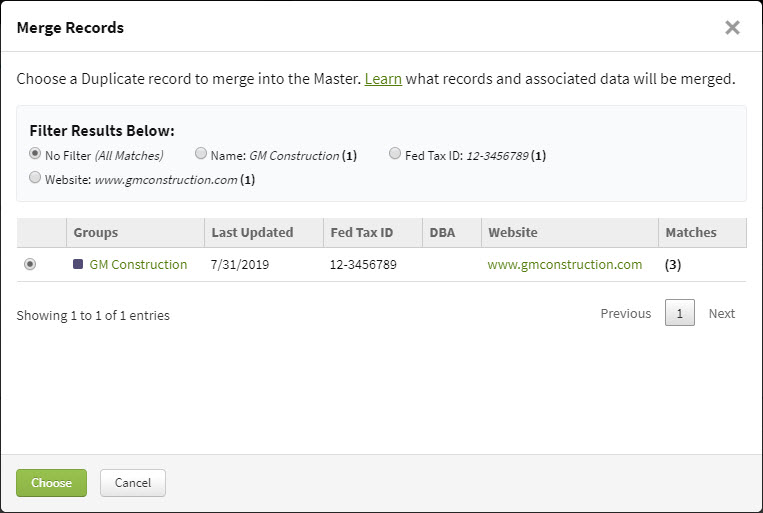Sort by the DBA column header
The width and height of the screenshot is (763, 513).
(452, 233)
